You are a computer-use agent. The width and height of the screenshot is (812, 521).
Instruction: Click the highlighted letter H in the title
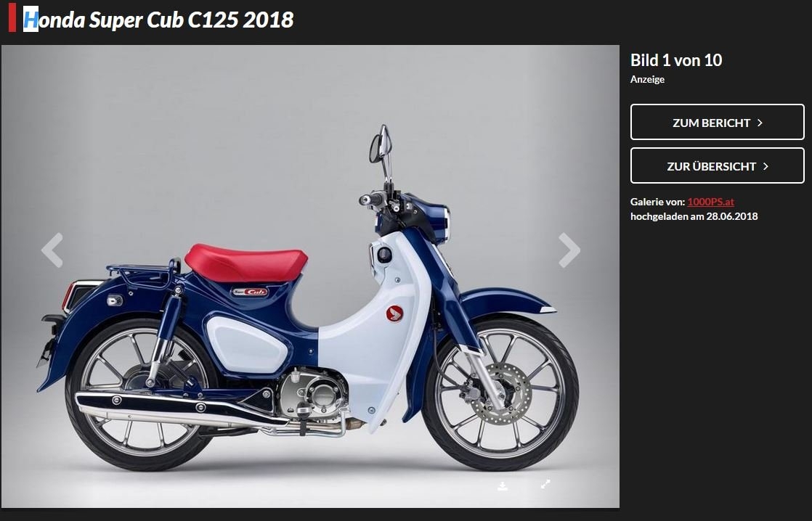click(x=31, y=19)
